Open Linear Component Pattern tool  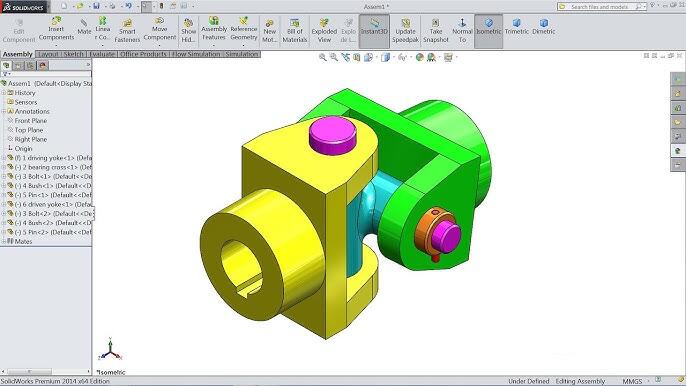coord(102,28)
